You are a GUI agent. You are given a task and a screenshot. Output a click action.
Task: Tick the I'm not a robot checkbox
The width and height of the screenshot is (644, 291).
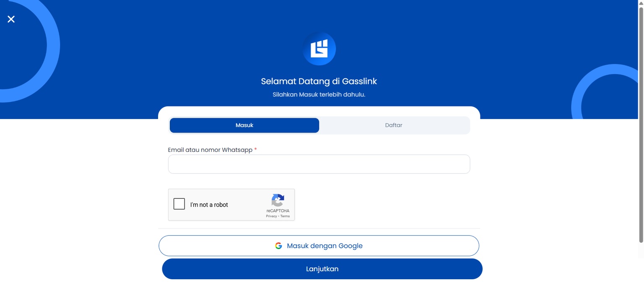(x=179, y=204)
